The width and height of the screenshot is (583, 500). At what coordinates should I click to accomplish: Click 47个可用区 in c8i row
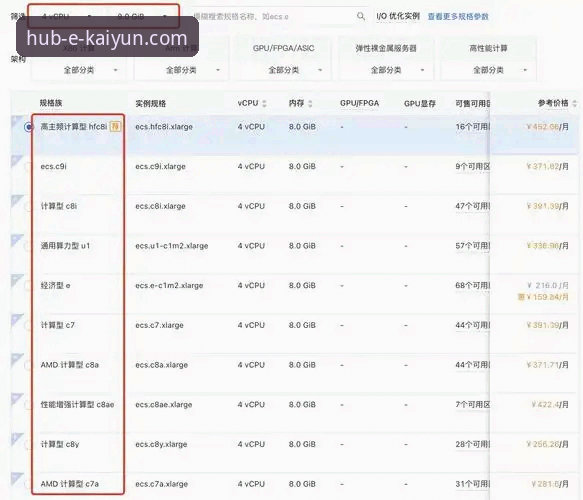pyautogui.click(x=473, y=206)
